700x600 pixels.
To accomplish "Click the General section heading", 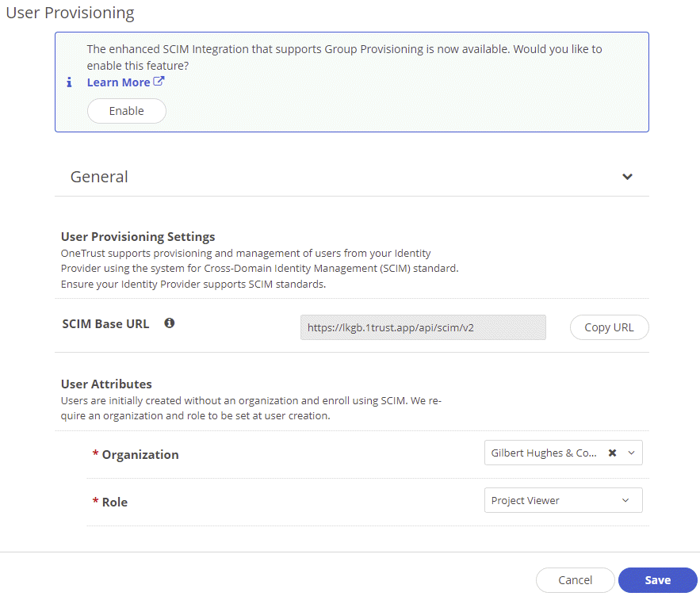I will [x=99, y=177].
